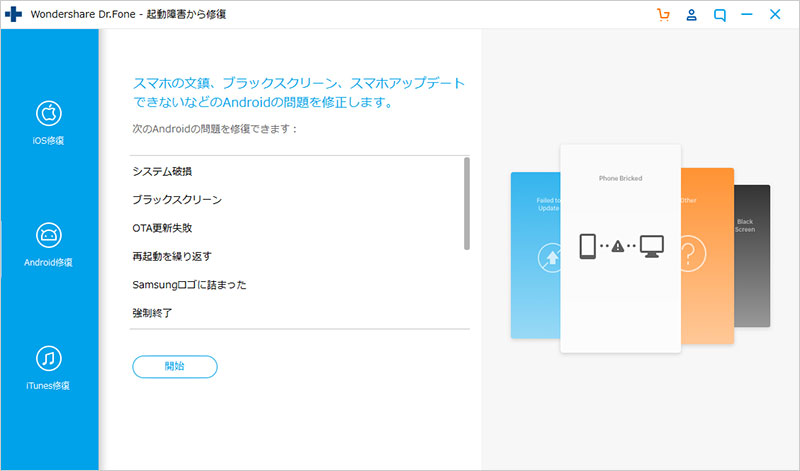800x471 pixels.
Task: Select the 強制終了 list entry
Action: coord(152,313)
